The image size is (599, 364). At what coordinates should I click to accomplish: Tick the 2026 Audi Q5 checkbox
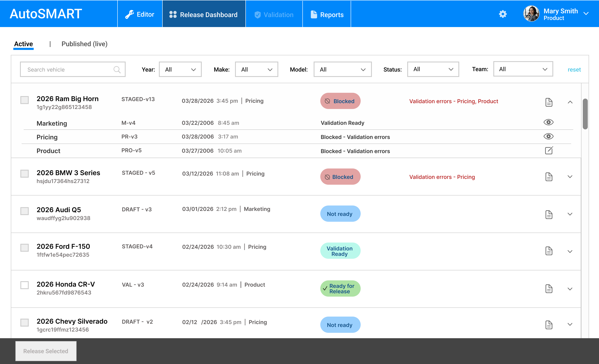[25, 211]
